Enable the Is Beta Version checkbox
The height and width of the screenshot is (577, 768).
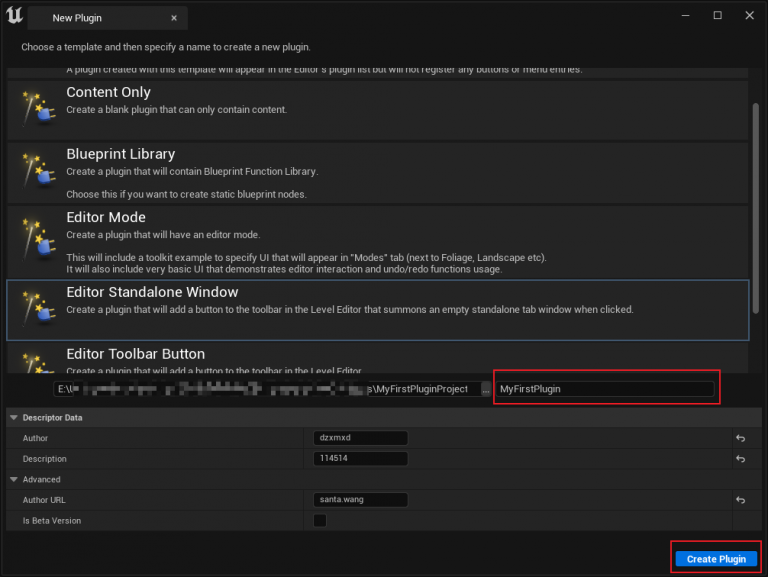click(x=320, y=520)
